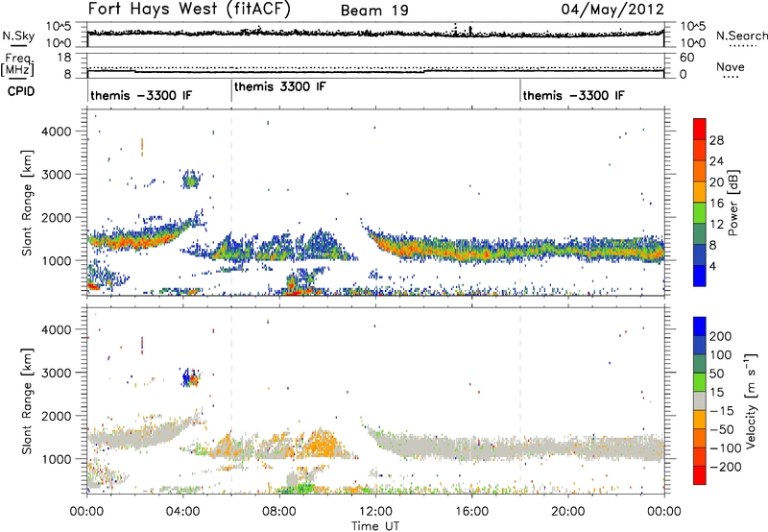The width and height of the screenshot is (768, 532).
Task: Click the '18' frequency axis value
Action: click(x=64, y=58)
